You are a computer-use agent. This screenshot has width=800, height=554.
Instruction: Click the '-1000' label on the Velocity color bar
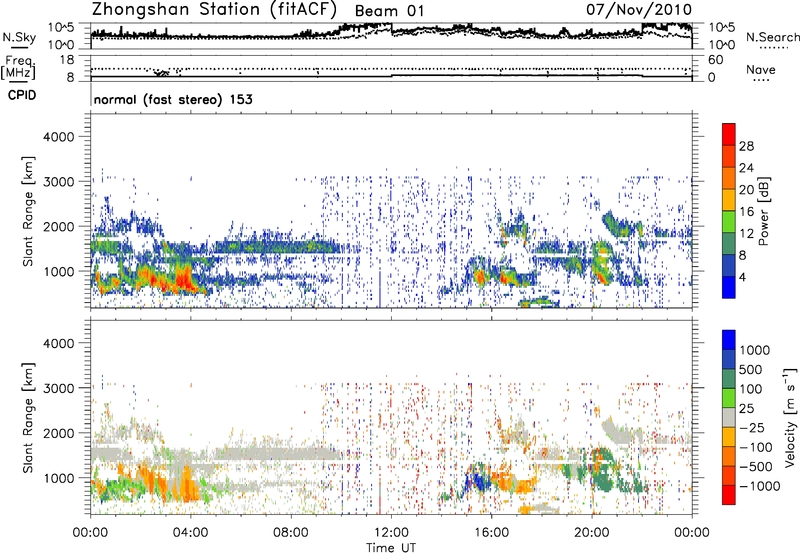click(x=759, y=486)
